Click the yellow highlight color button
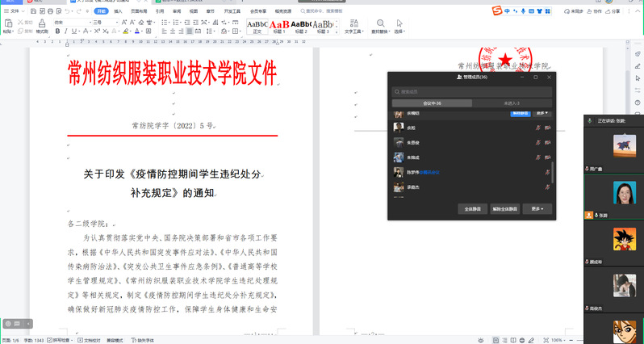This screenshot has height=344, width=644. 125,31
